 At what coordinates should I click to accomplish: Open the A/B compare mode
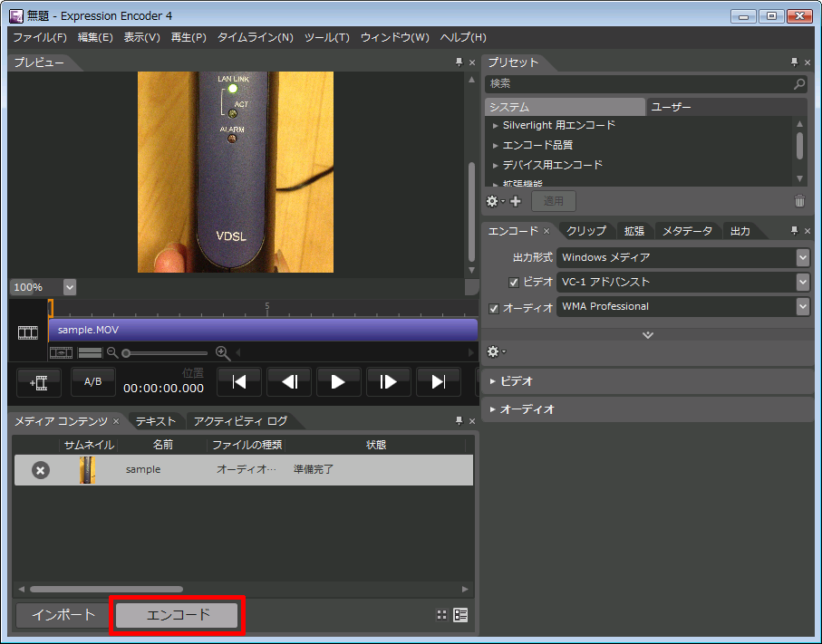click(x=92, y=382)
